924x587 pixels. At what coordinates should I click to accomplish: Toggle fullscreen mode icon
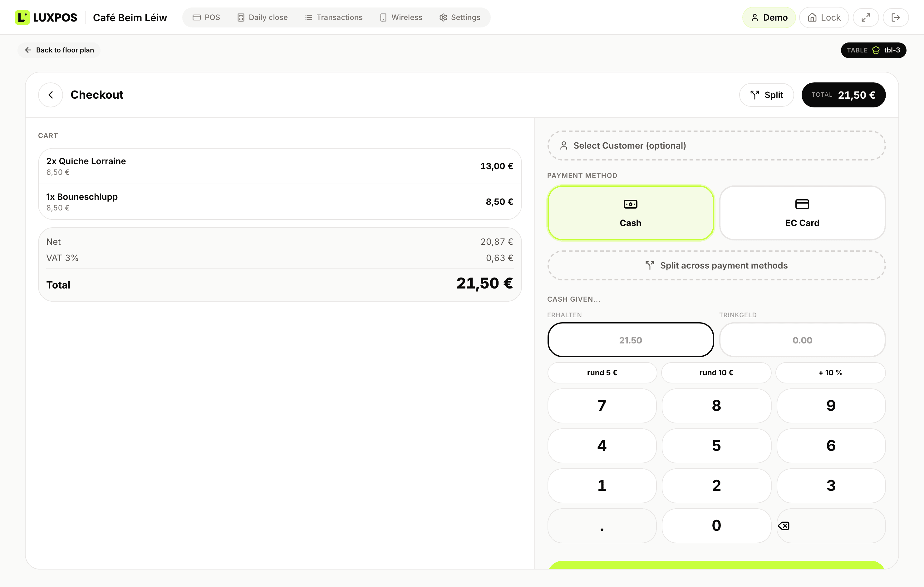[866, 17]
